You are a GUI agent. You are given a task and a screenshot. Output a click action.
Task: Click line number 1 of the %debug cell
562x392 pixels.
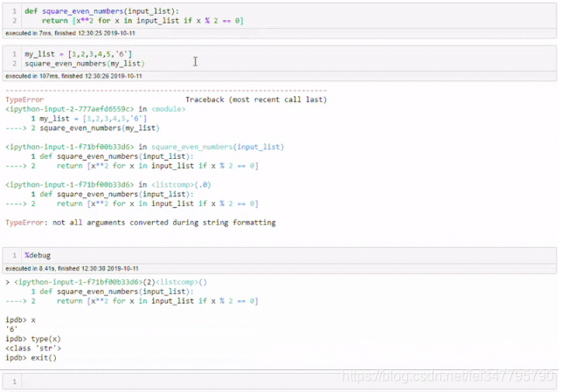tap(14, 255)
